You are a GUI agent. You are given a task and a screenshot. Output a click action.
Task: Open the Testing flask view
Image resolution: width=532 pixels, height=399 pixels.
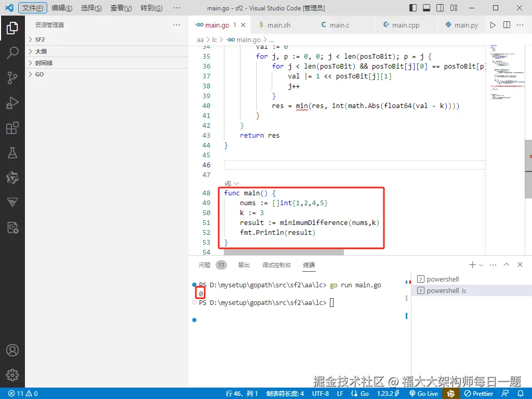[12, 153]
